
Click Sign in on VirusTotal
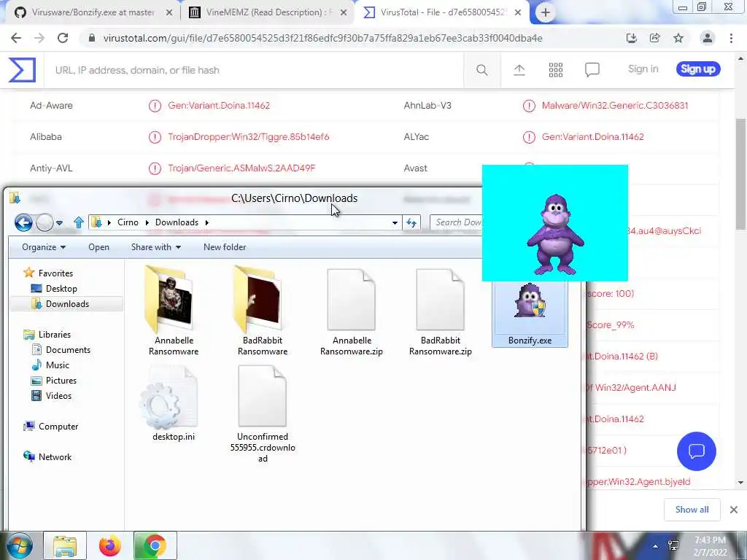point(643,69)
